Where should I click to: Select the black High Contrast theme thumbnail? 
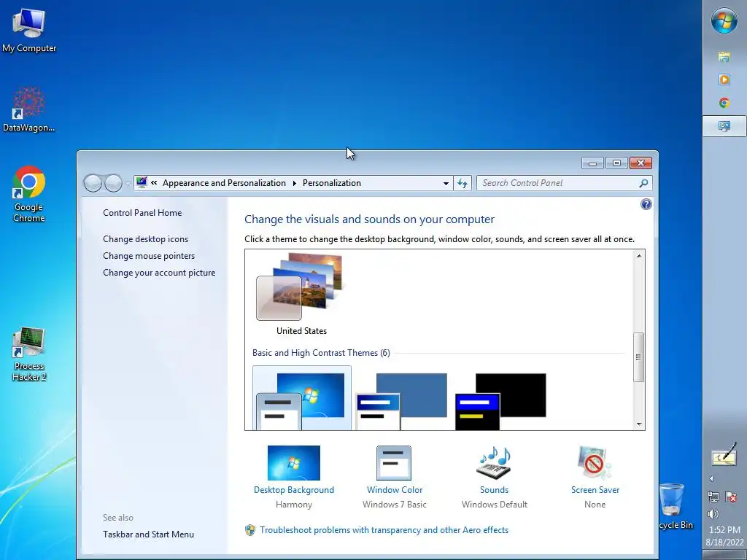pyautogui.click(x=500, y=401)
